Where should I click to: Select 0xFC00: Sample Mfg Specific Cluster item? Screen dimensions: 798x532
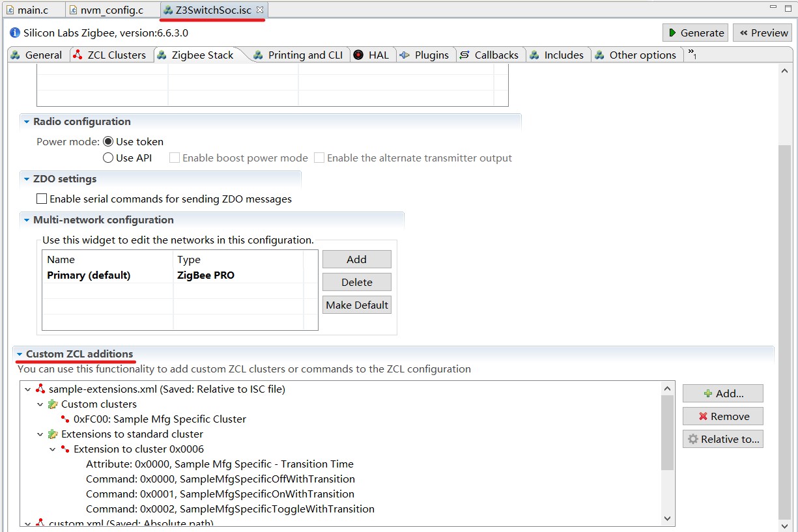point(160,419)
